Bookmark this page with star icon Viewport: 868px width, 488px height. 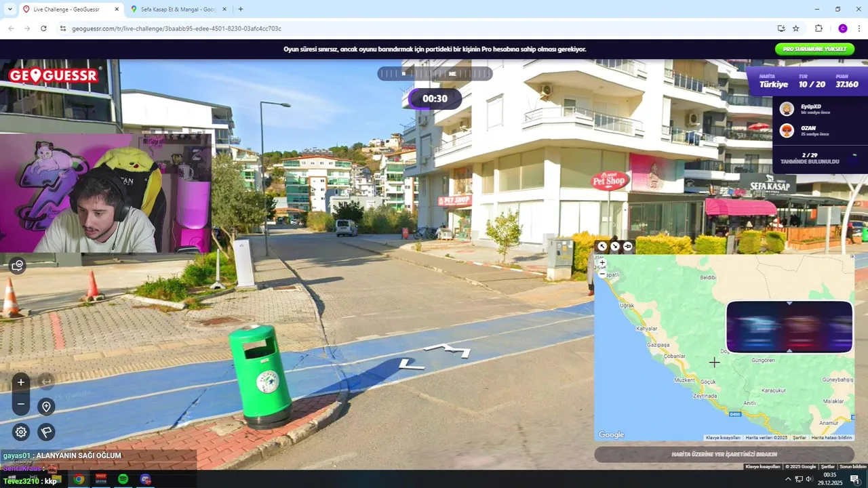(x=796, y=28)
